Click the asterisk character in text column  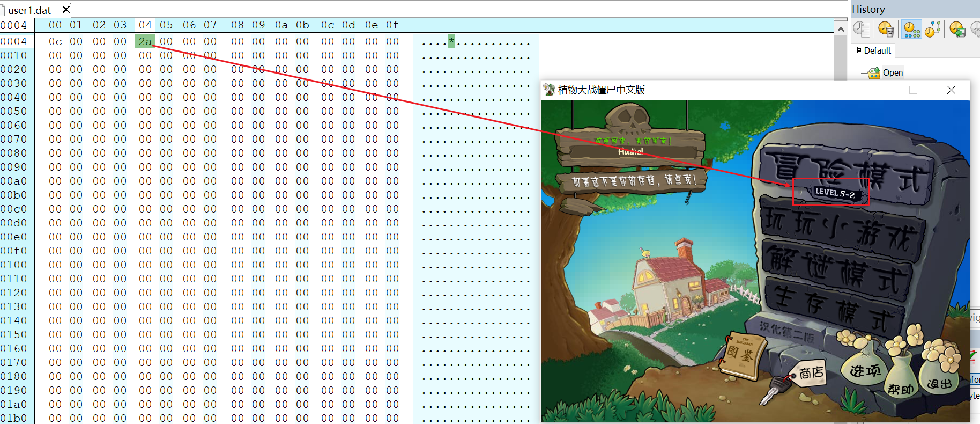(451, 41)
